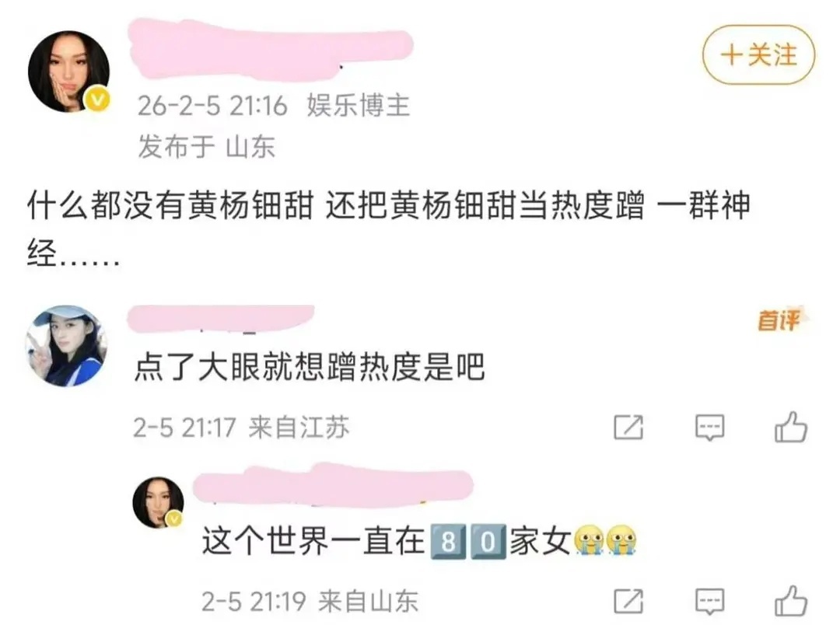Comment on the 山东 reply via speech-bubble icon
The width and height of the screenshot is (840, 625).
[710, 601]
